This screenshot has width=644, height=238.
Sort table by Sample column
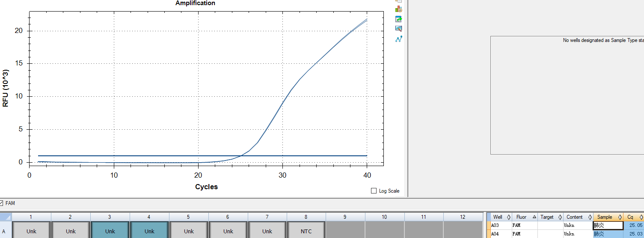pos(608,217)
